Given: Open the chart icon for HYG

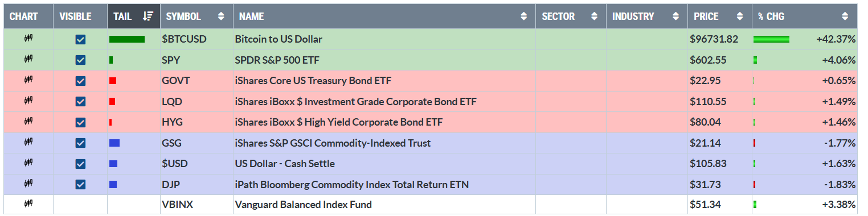Looking at the screenshot, I should 28,122.
